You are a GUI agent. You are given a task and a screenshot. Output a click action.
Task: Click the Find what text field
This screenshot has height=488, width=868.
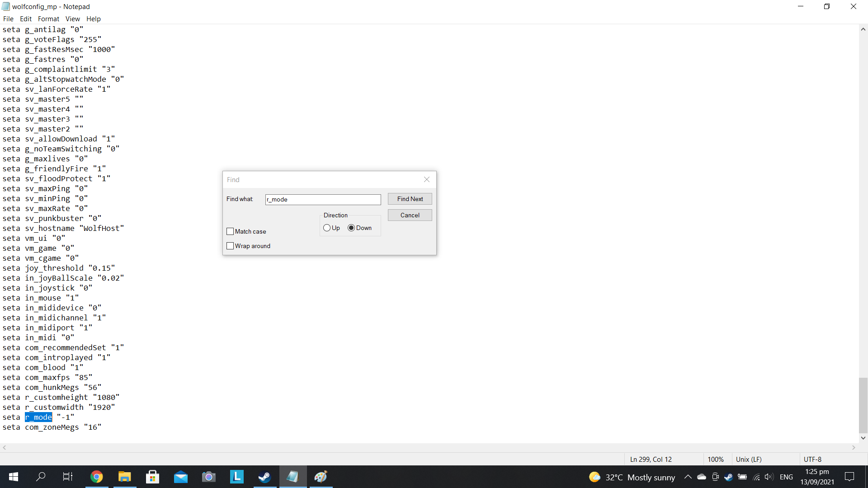pos(323,199)
